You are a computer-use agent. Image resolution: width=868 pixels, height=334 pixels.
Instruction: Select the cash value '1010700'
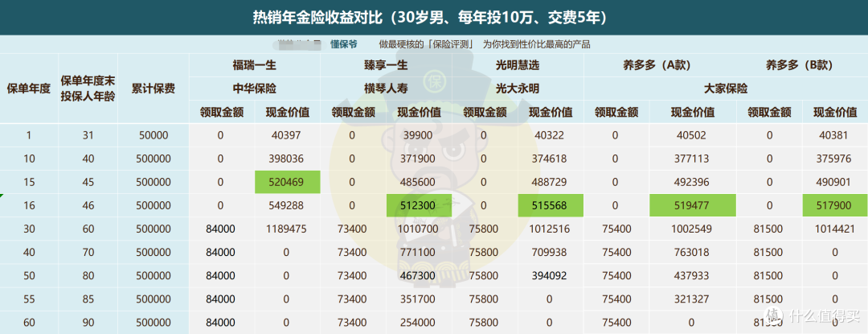(x=419, y=229)
